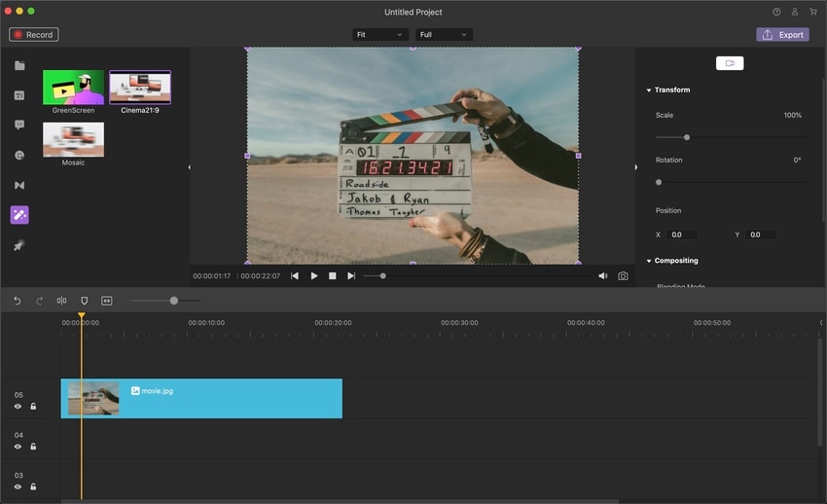Click the orange playhead marker

pyautogui.click(x=81, y=315)
